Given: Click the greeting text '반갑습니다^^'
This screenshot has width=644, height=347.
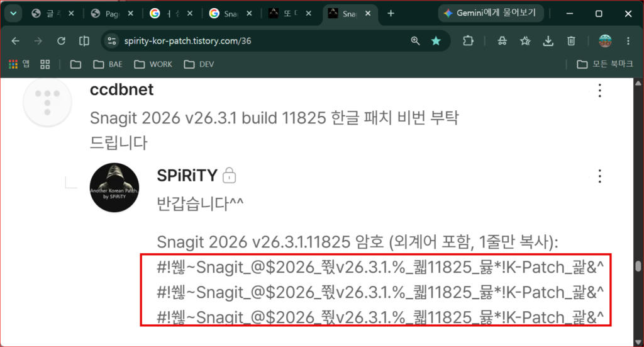Looking at the screenshot, I should tap(200, 203).
